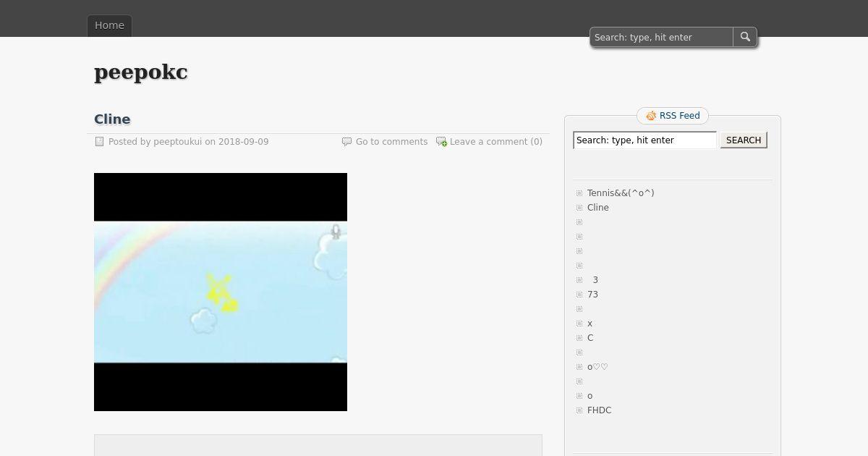868x456 pixels.
Task: Open FHDC sidebar entry
Action: (x=600, y=410)
